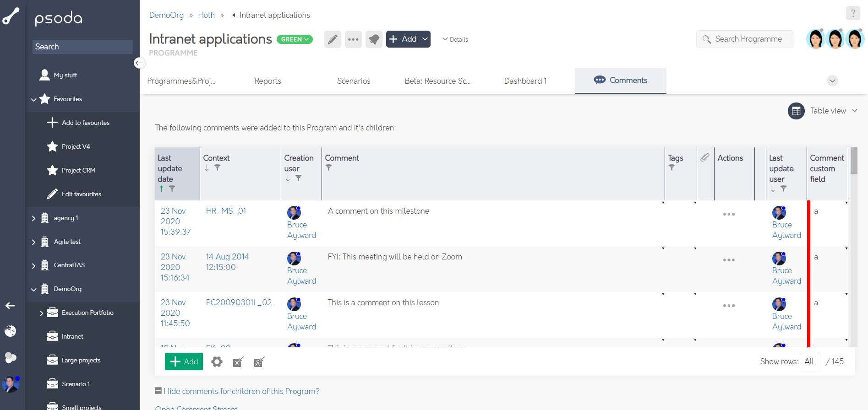Open the Scenarios tab
Image resolution: width=868 pixels, height=410 pixels.
[x=353, y=81]
